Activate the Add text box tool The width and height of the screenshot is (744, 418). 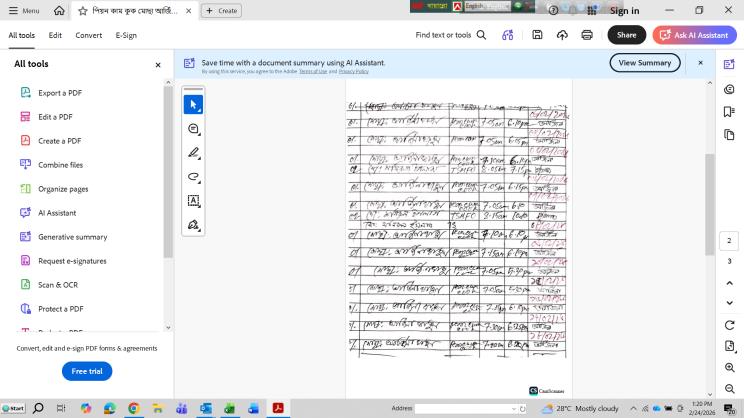194,201
